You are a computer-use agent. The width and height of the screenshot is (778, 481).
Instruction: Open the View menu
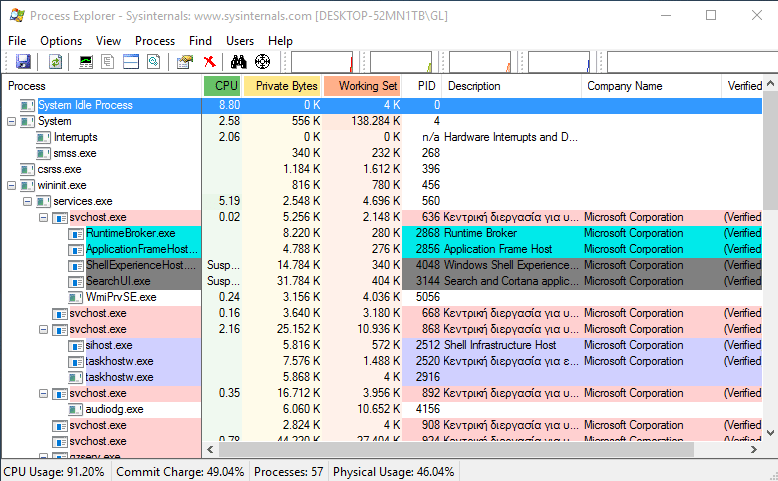coord(108,41)
